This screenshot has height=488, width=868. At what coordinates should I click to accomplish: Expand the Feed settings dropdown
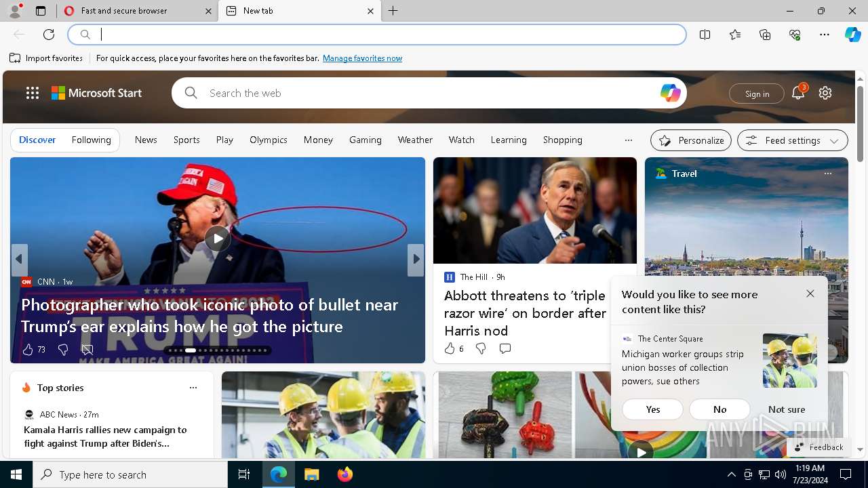[792, 140]
